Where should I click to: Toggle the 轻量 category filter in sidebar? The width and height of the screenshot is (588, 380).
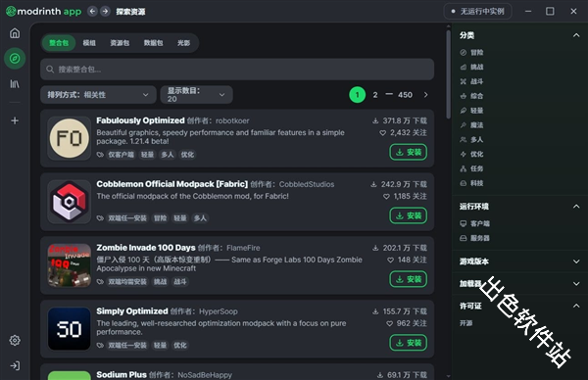(471, 111)
